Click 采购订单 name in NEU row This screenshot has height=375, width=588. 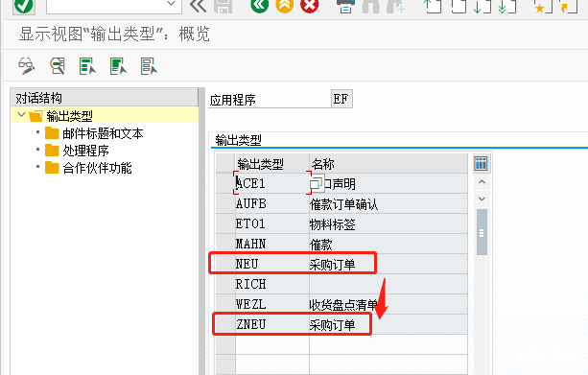tap(388, 264)
